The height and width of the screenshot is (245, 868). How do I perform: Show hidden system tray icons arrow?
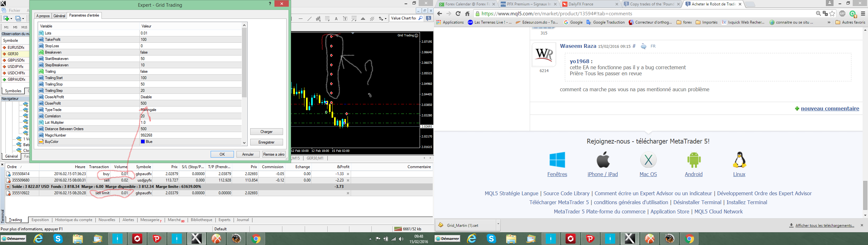pos(370,239)
